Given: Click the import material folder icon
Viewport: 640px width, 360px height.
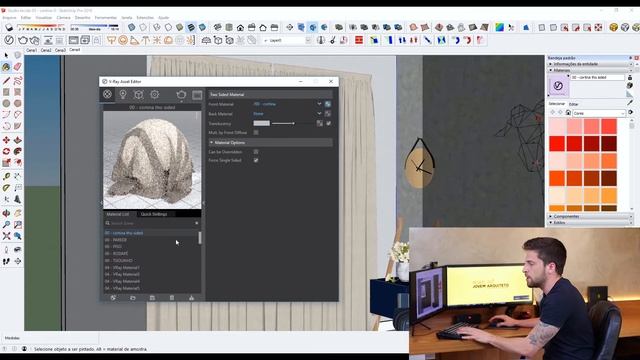Looking at the screenshot, I should (x=133, y=298).
